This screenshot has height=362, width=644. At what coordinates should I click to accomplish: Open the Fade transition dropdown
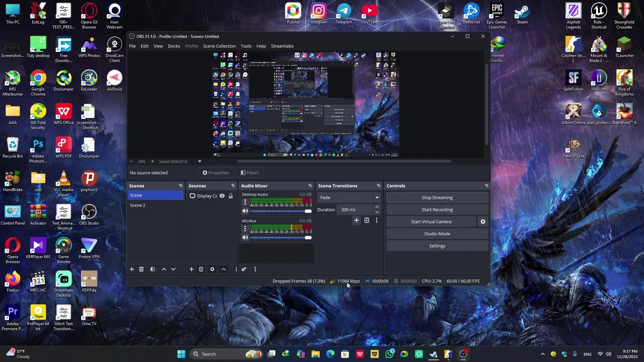pos(349,198)
